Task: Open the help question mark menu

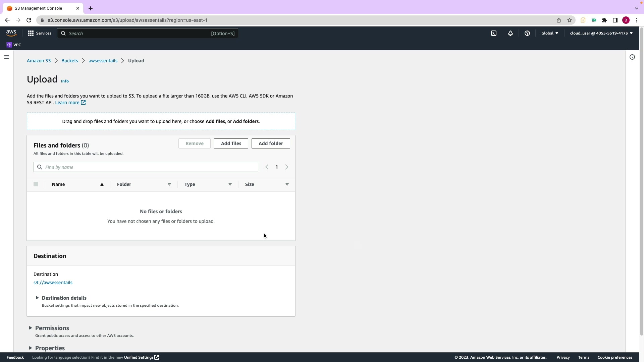Action: [x=527, y=33]
